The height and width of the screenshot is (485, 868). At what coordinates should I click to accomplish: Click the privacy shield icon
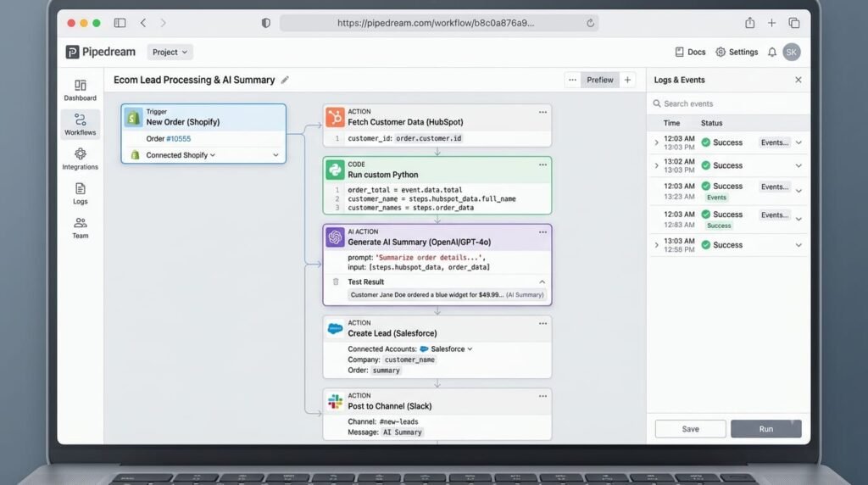point(265,23)
